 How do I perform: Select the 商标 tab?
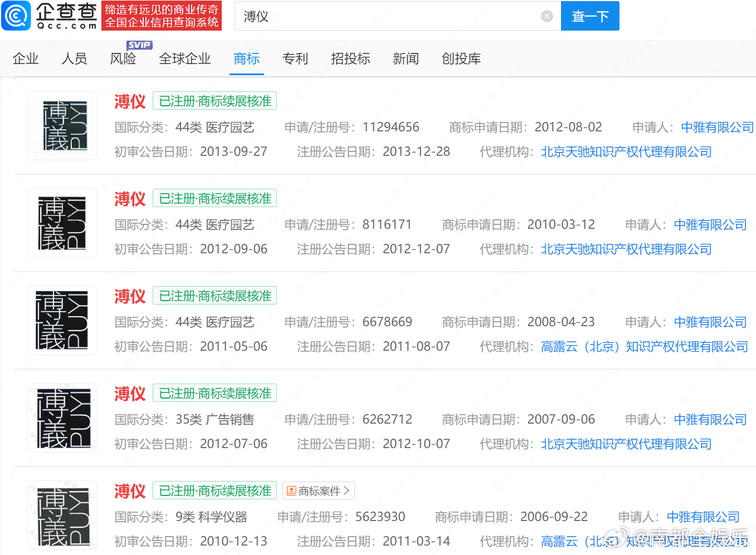(247, 58)
